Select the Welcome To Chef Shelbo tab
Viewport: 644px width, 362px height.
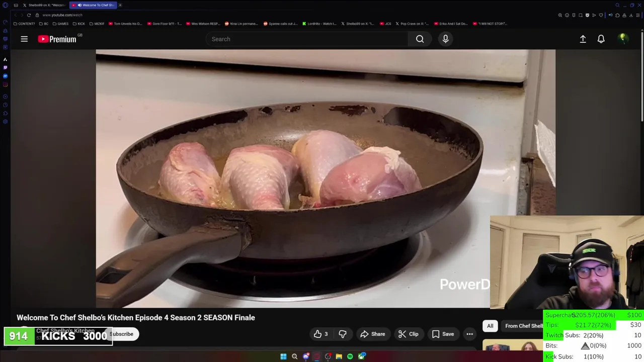pos(94,5)
